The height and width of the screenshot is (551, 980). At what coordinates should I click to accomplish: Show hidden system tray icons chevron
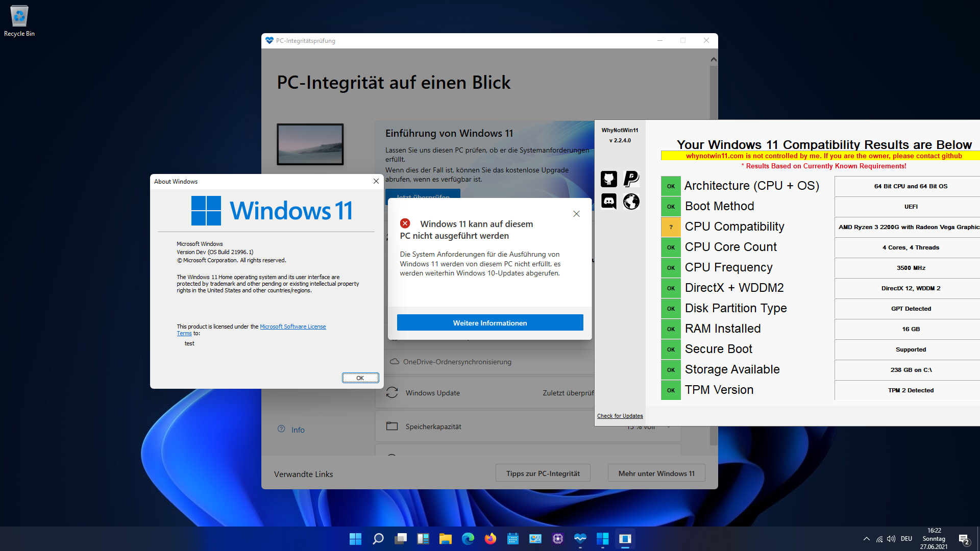click(x=866, y=539)
